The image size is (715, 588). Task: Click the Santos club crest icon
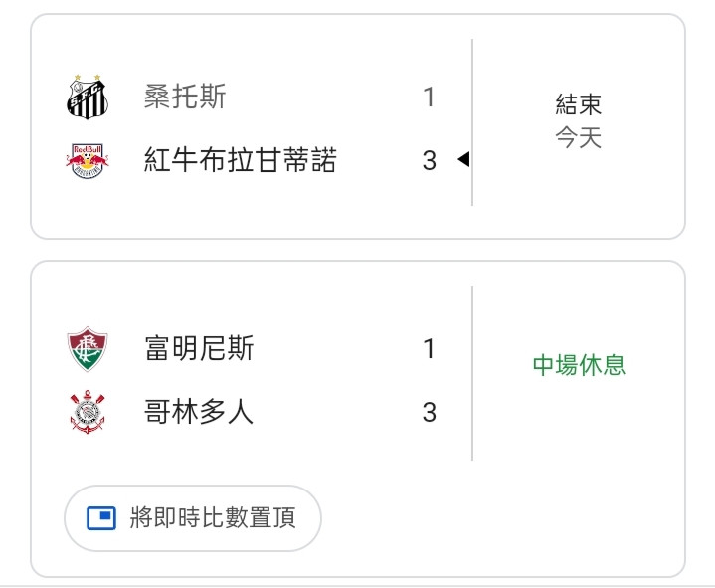pos(88,97)
